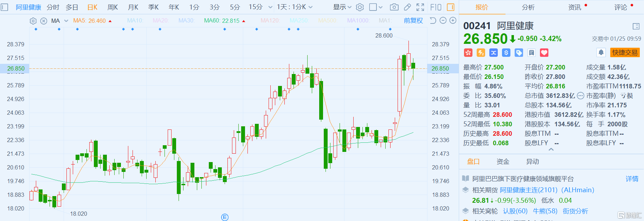
Task: Select the 周K weekly chart tab
Action: click(x=112, y=7)
